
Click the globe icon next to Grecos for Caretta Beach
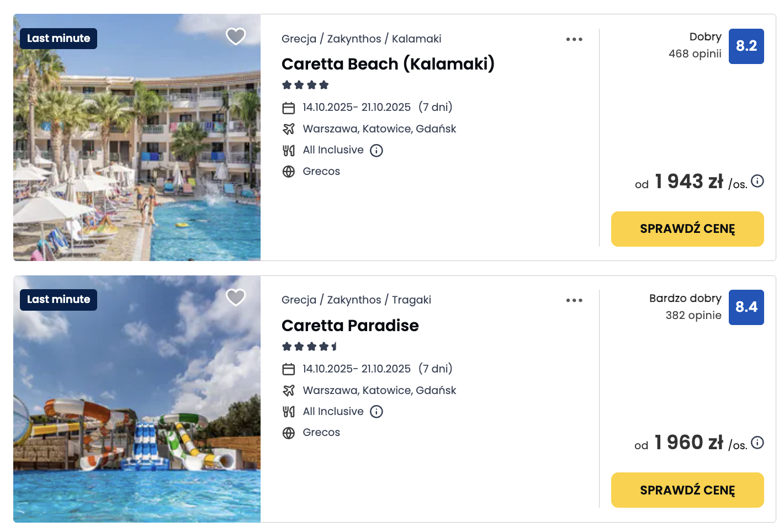(288, 172)
